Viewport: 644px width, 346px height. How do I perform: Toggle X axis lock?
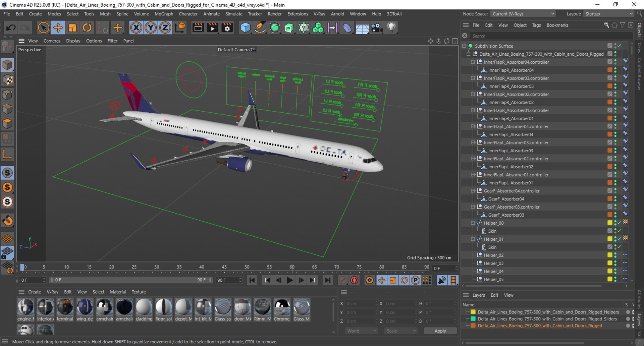click(x=136, y=27)
